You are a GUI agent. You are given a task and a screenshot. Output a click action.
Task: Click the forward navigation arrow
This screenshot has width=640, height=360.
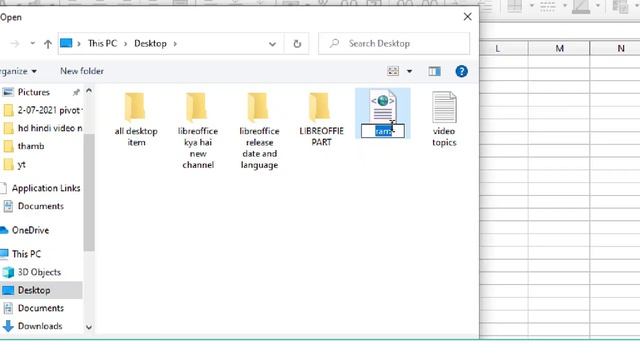point(15,44)
